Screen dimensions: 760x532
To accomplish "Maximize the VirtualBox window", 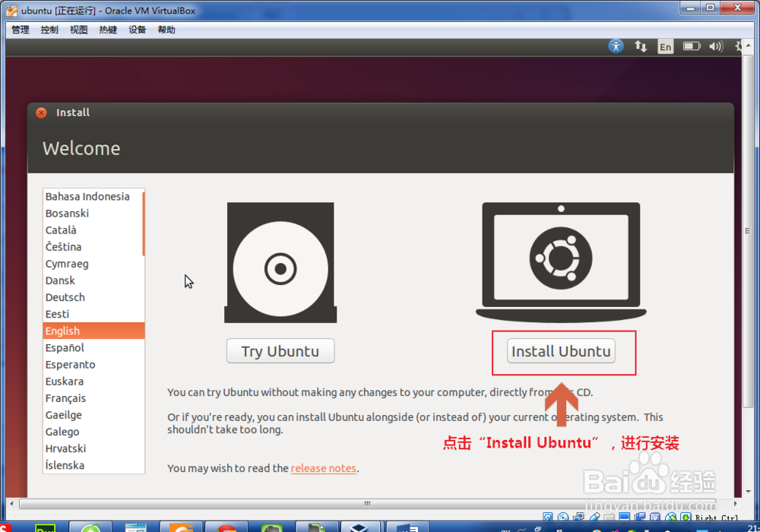I will (710, 8).
